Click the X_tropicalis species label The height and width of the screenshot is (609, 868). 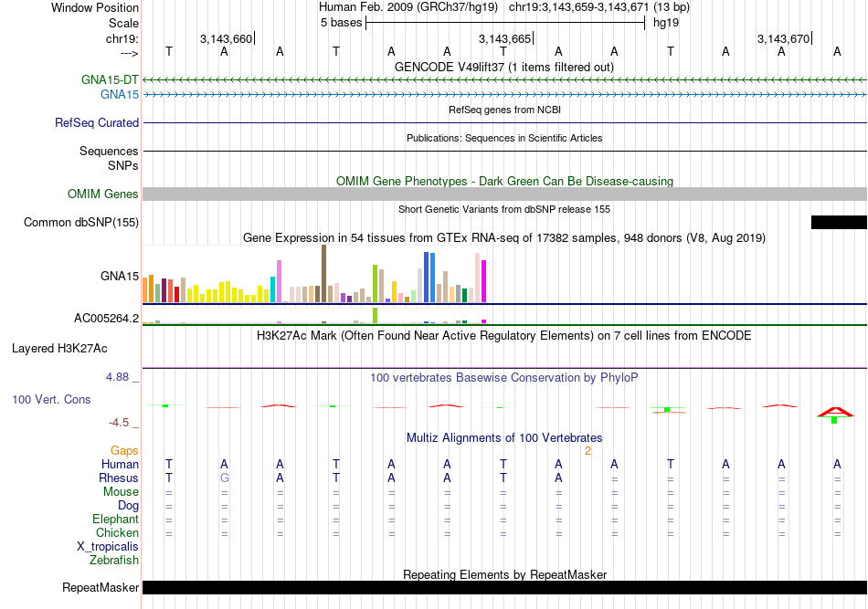click(108, 547)
